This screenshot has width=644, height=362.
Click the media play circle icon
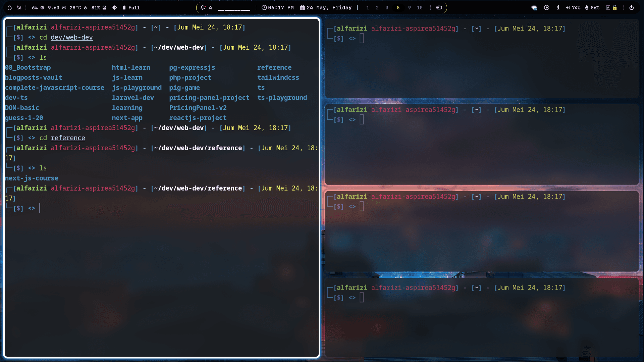point(546,7)
